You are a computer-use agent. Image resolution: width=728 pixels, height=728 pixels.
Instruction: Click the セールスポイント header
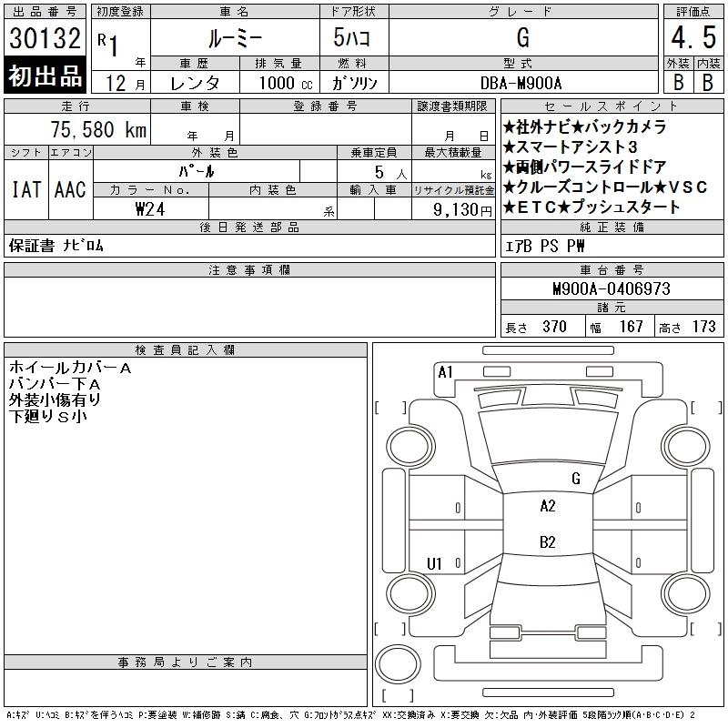click(x=612, y=106)
